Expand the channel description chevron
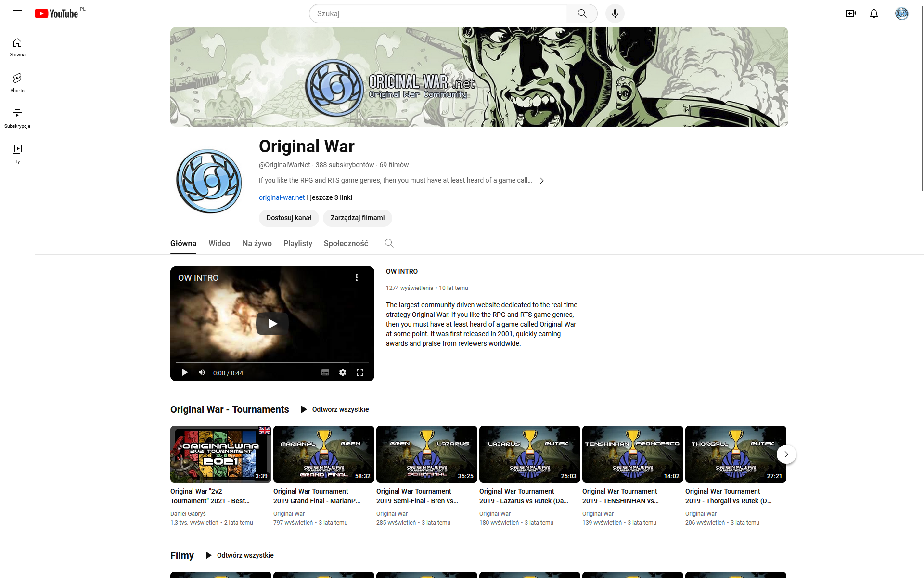Screen dimensions: 924x578 [542, 181]
